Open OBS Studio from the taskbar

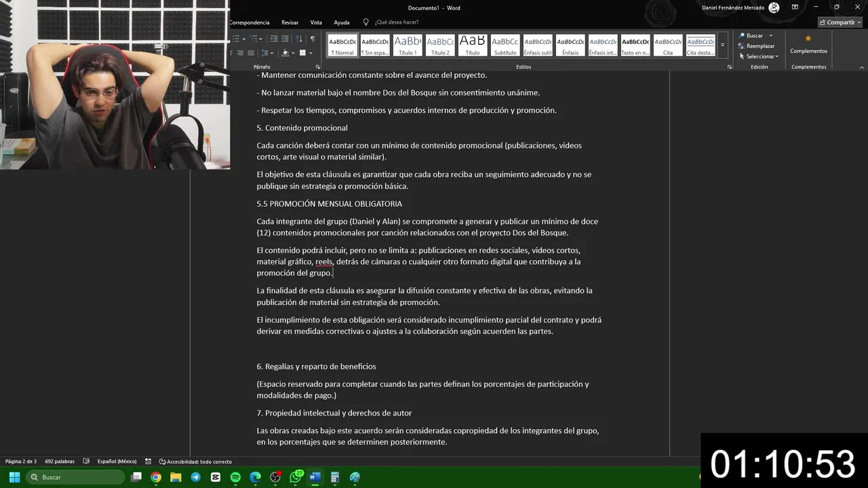[x=275, y=477]
